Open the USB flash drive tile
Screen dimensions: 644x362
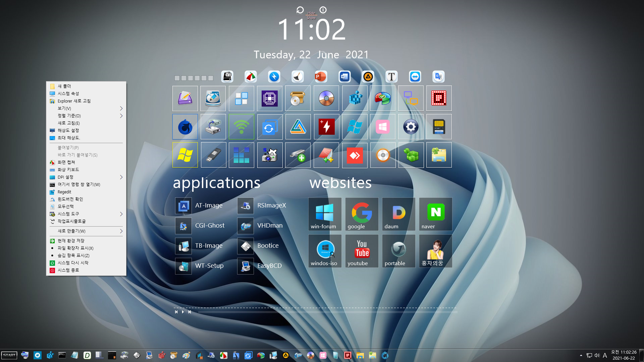pos(213,155)
